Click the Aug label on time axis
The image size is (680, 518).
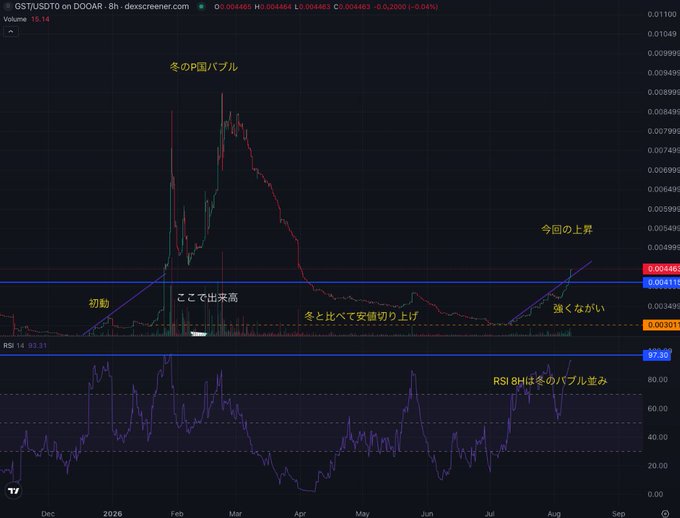click(x=554, y=514)
